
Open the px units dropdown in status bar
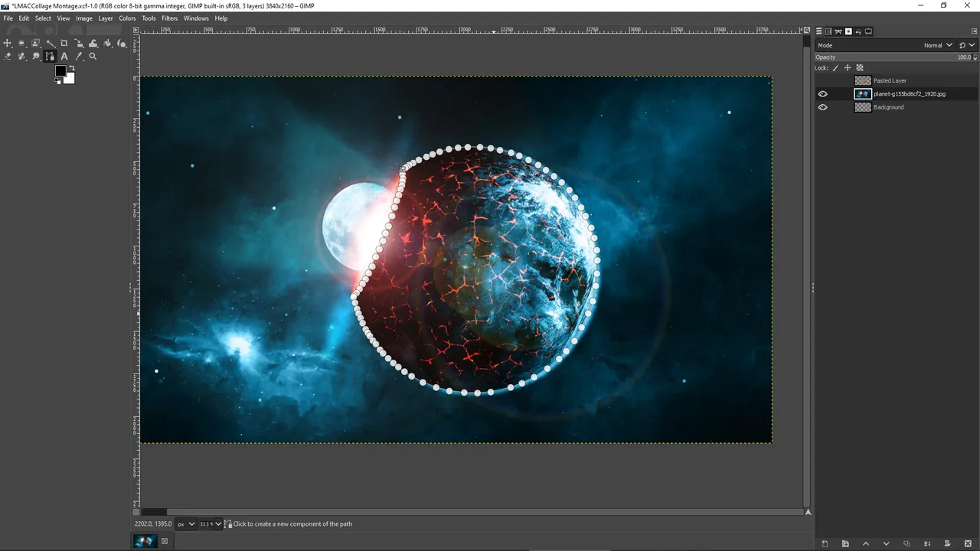(186, 524)
